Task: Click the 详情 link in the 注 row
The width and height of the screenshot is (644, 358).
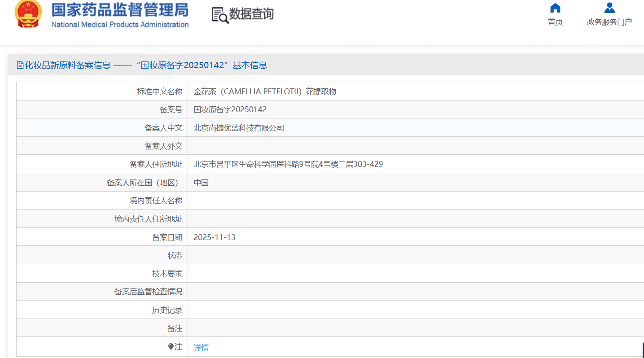Action: tap(201, 348)
